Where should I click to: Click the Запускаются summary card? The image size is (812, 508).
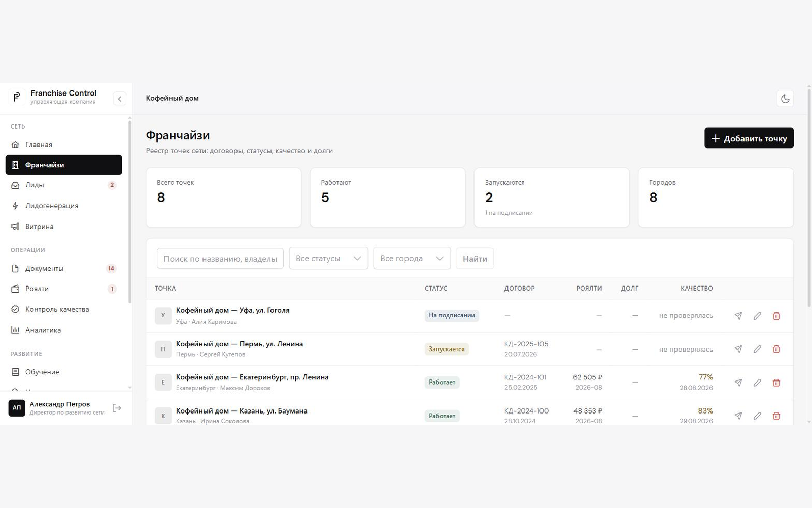tap(552, 198)
